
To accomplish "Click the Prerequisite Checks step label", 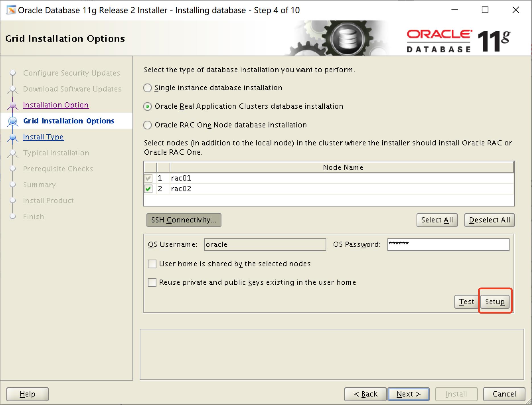I will coord(58,169).
